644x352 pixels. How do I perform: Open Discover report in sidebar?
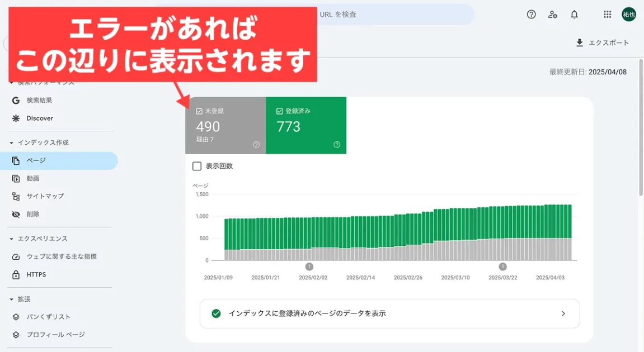click(40, 118)
